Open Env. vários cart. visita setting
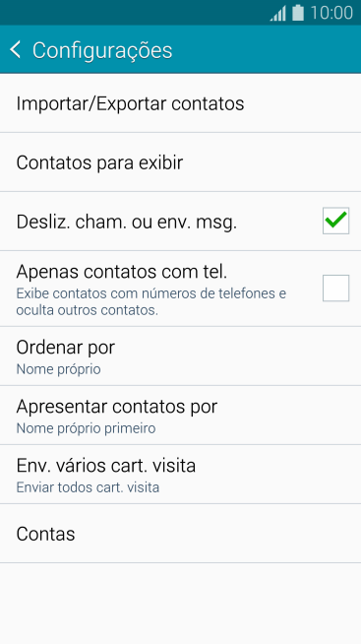The width and height of the screenshot is (361, 644). (181, 475)
